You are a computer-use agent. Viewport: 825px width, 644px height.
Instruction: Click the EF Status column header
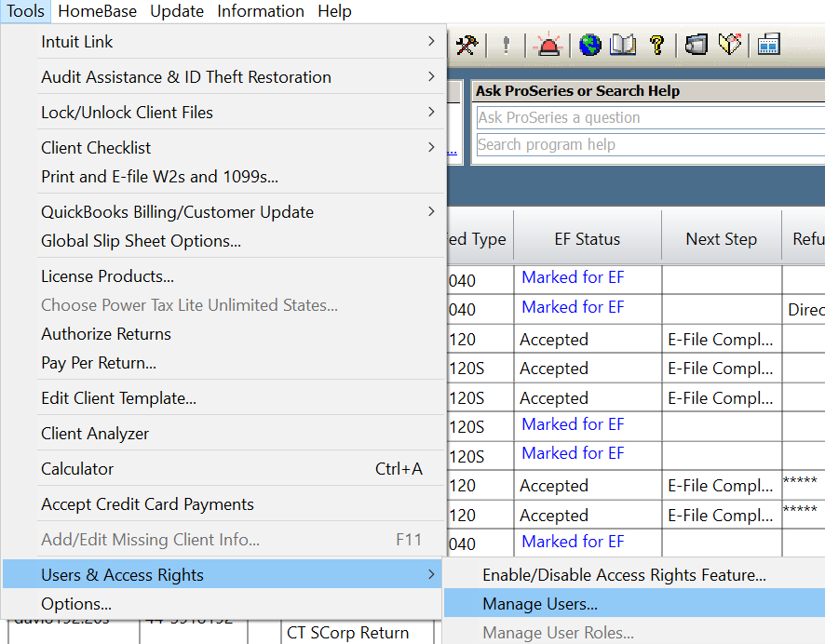(587, 239)
